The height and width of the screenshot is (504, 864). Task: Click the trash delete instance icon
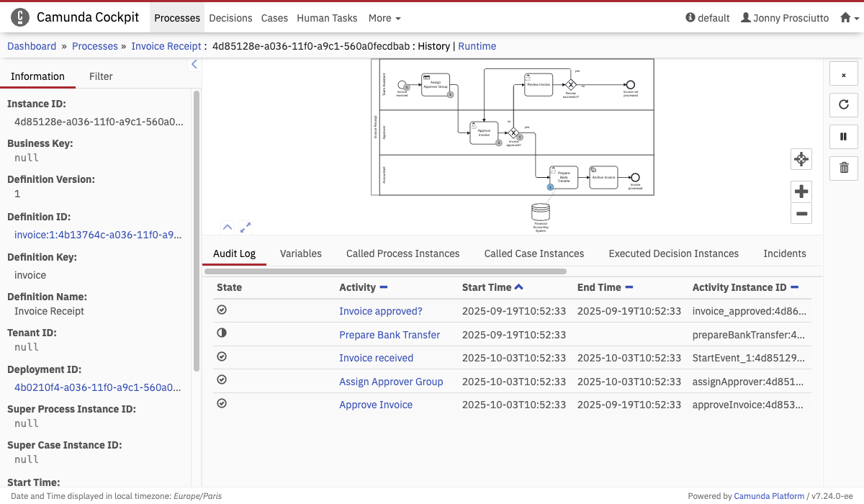[844, 168]
